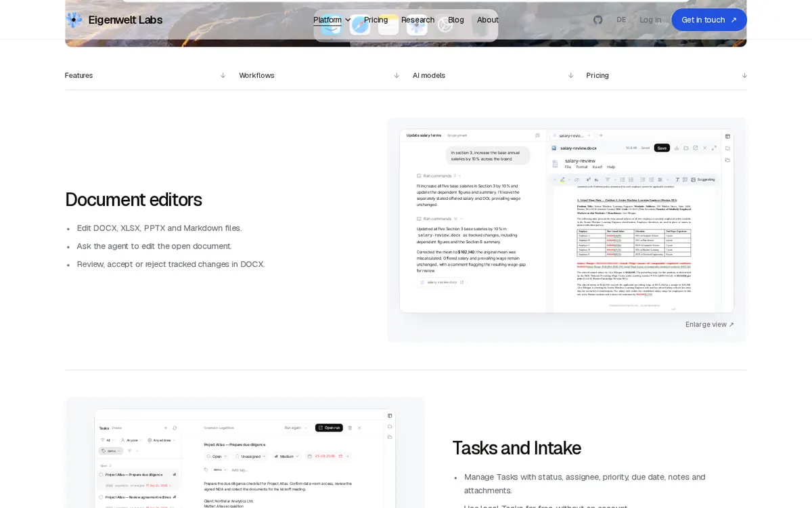Screen dimensions: 812x508
Task: Click Suggesting mode in editor screenshot toolbar
Action: [702, 179]
